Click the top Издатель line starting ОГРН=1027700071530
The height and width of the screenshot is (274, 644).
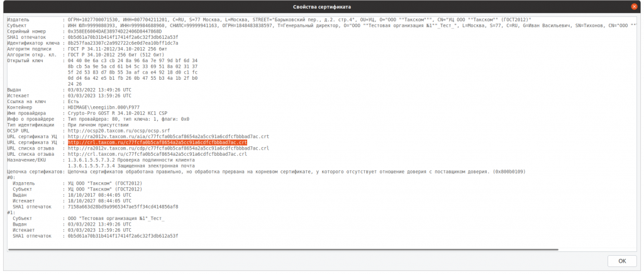click(299, 19)
